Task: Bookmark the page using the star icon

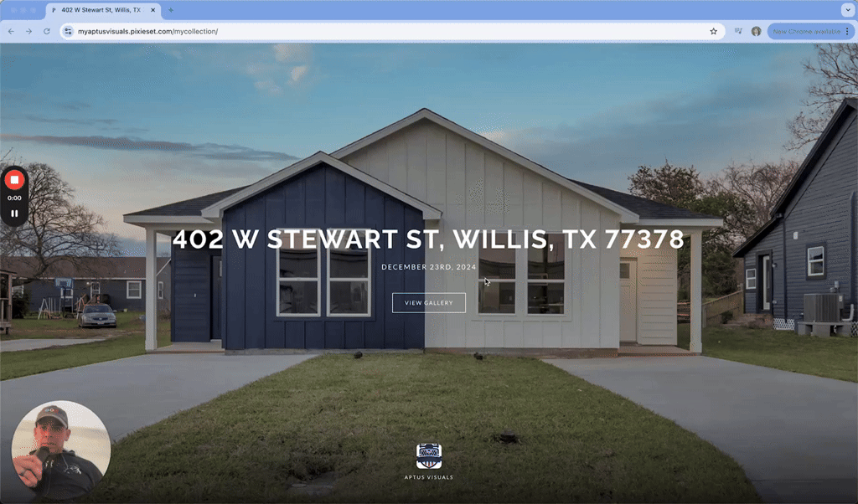Action: point(713,31)
